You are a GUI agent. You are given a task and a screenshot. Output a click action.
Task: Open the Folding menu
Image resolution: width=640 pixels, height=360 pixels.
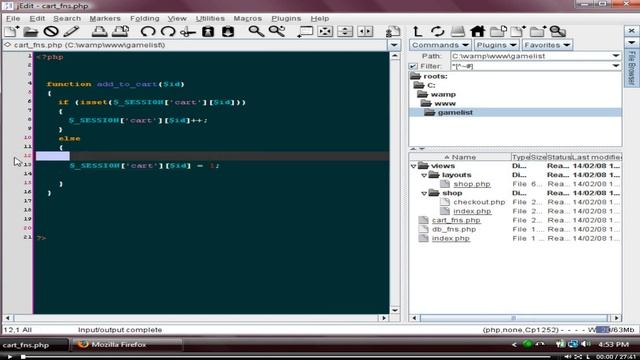click(144, 18)
